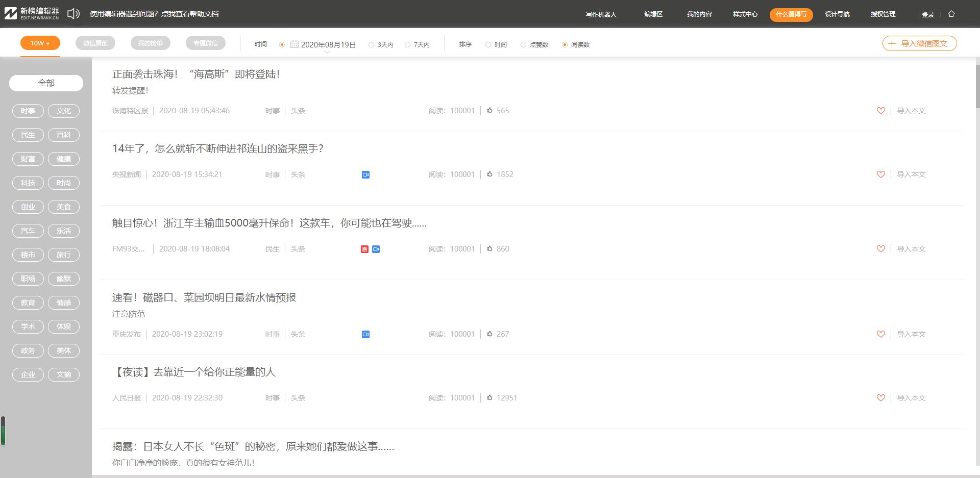Switch to the 专属微信 tab
Screen dimensions: 980x478
tap(206, 43)
